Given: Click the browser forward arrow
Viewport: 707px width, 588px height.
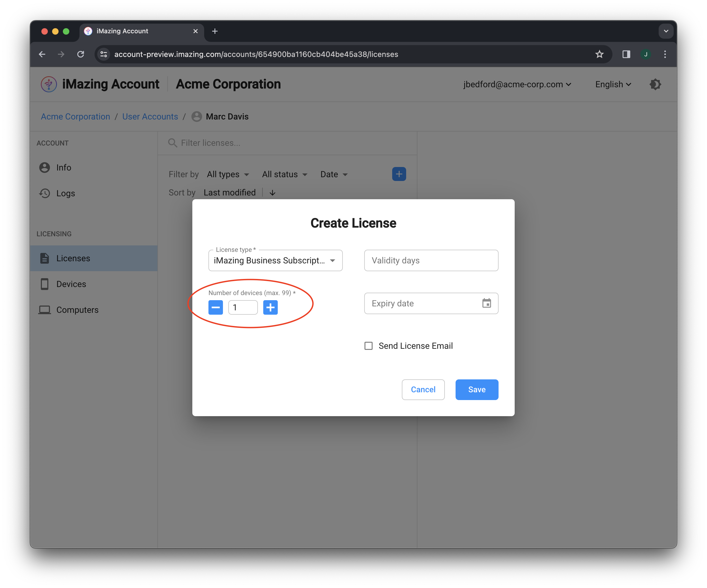Looking at the screenshot, I should [x=61, y=54].
